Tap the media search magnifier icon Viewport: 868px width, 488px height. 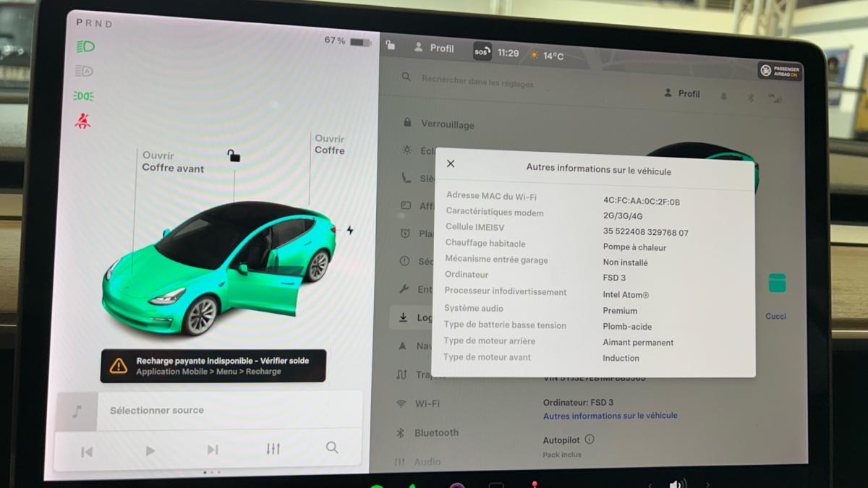[332, 448]
